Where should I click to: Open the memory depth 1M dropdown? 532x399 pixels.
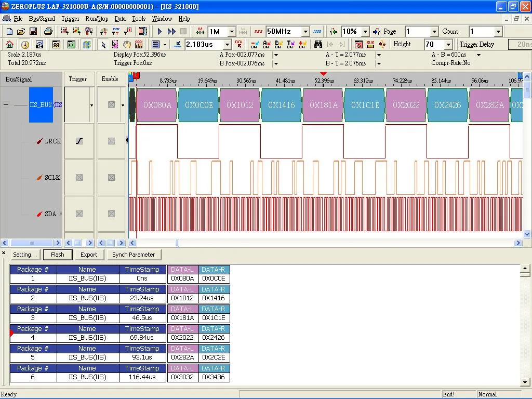(232, 32)
